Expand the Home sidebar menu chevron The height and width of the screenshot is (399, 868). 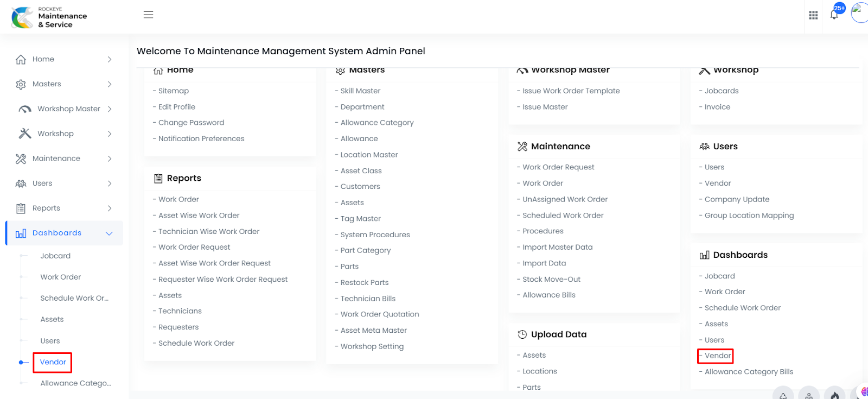110,59
